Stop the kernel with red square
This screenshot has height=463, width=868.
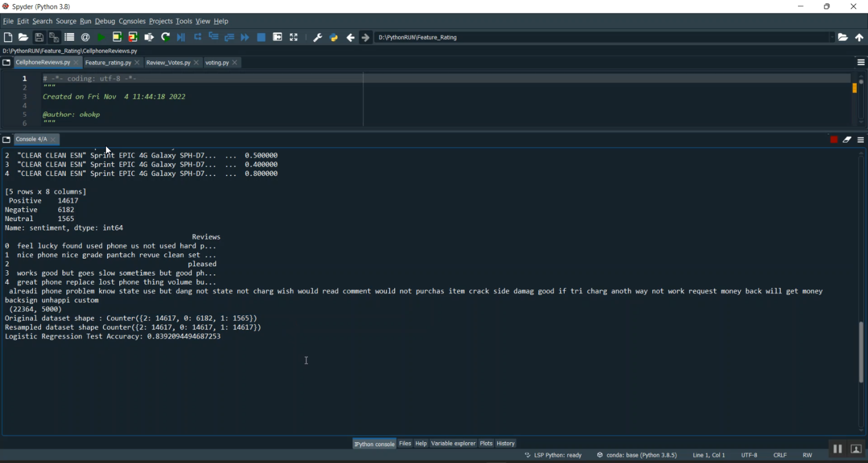834,139
